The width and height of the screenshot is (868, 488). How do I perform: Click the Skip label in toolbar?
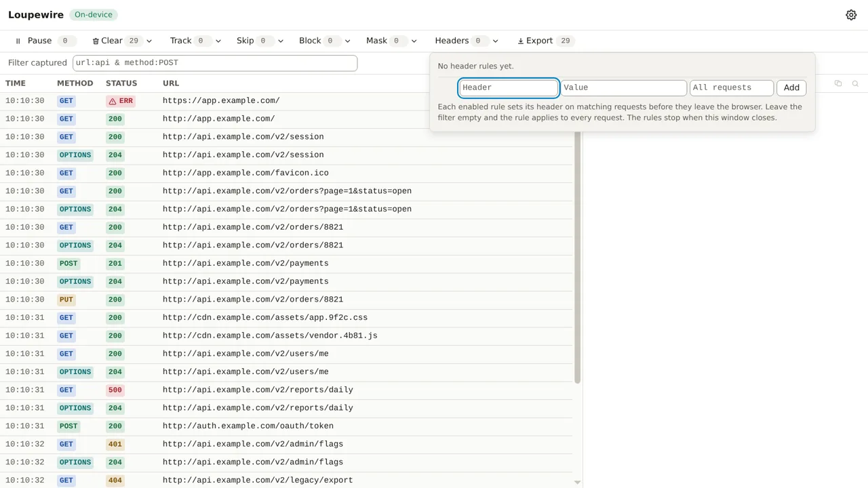point(245,41)
